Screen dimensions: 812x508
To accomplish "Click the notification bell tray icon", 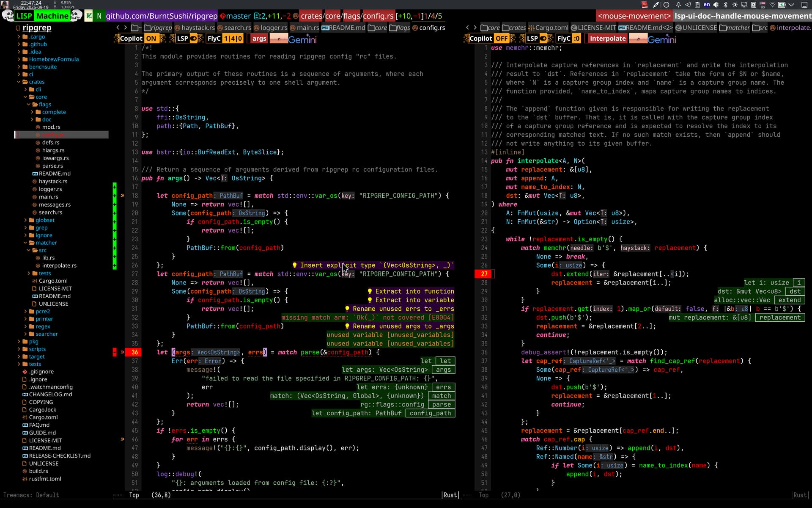I will point(678,5).
